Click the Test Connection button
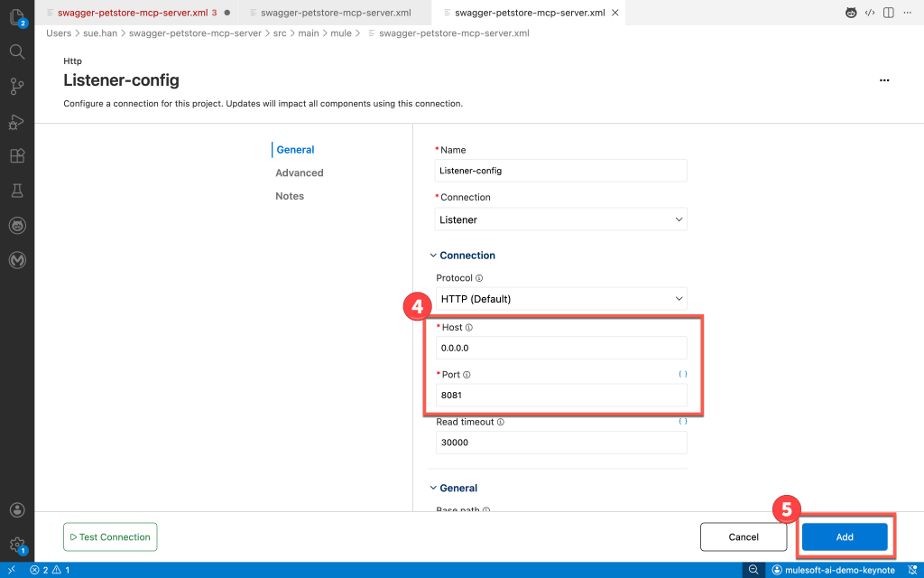This screenshot has height=578, width=924. [x=110, y=537]
